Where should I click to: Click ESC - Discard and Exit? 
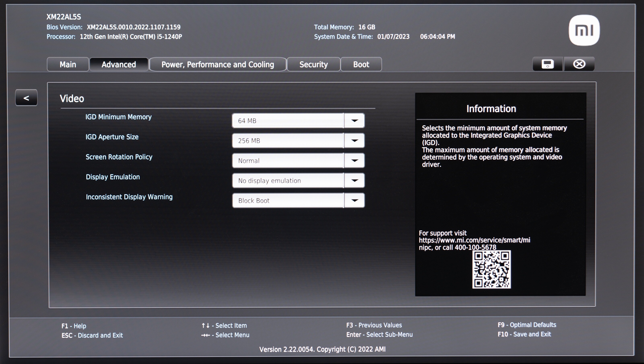(92, 335)
